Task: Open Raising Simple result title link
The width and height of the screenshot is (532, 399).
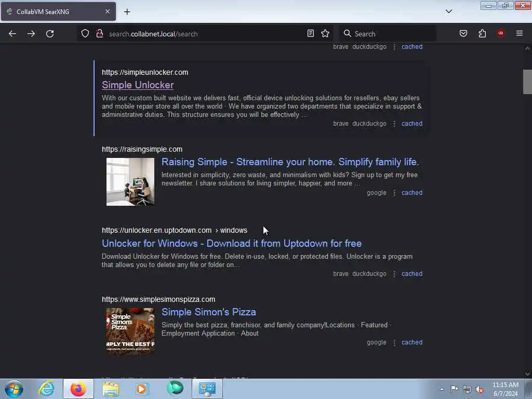Action: point(290,162)
